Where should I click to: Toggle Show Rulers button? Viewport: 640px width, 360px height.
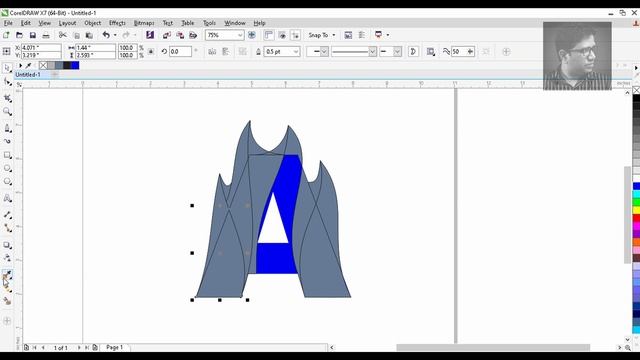coord(269,35)
